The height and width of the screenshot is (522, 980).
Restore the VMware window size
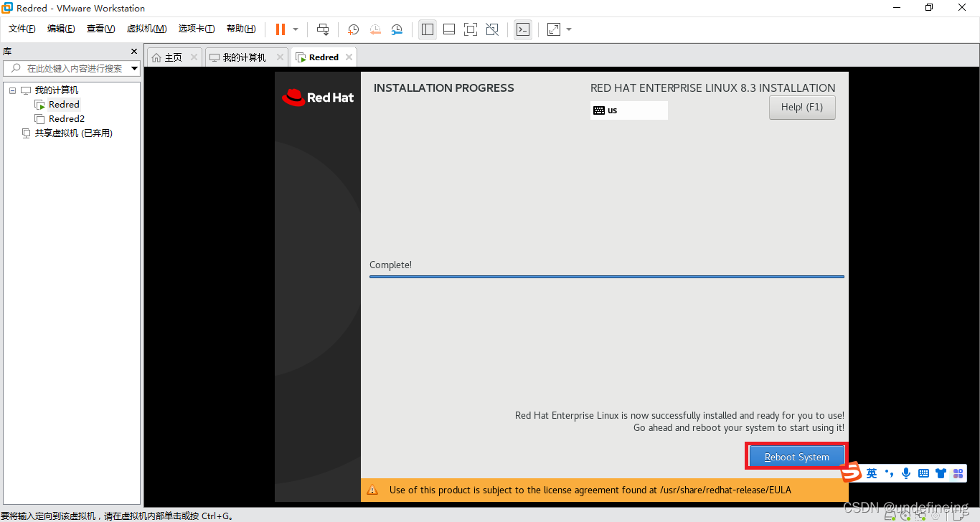(930, 8)
